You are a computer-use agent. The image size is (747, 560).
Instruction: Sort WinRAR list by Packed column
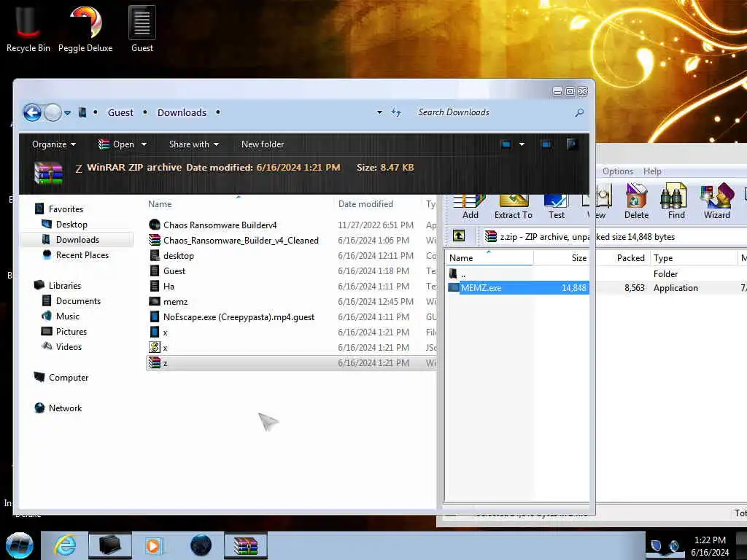630,258
